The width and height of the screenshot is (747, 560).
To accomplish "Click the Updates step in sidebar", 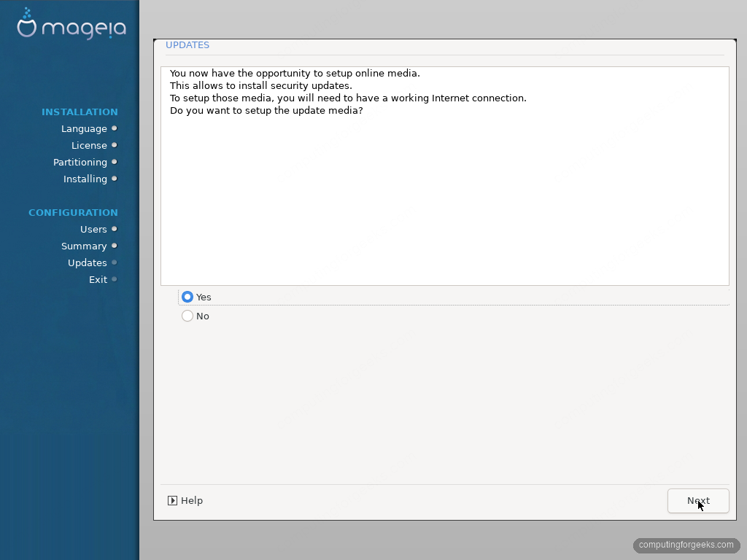I will [x=88, y=262].
